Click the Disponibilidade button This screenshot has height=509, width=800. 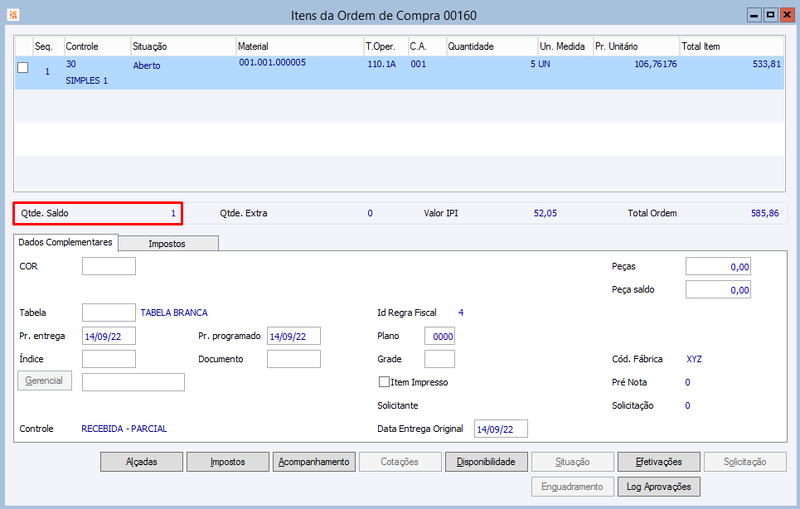[486, 462]
